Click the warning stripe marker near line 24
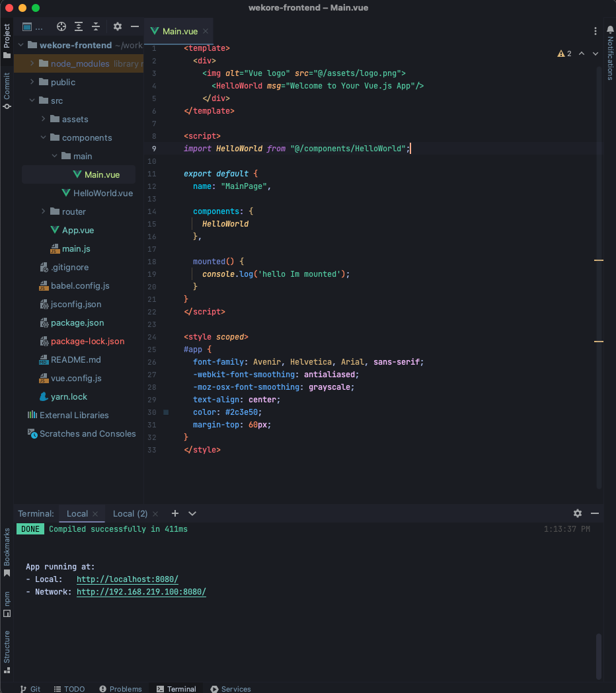This screenshot has height=693, width=616. click(x=599, y=342)
